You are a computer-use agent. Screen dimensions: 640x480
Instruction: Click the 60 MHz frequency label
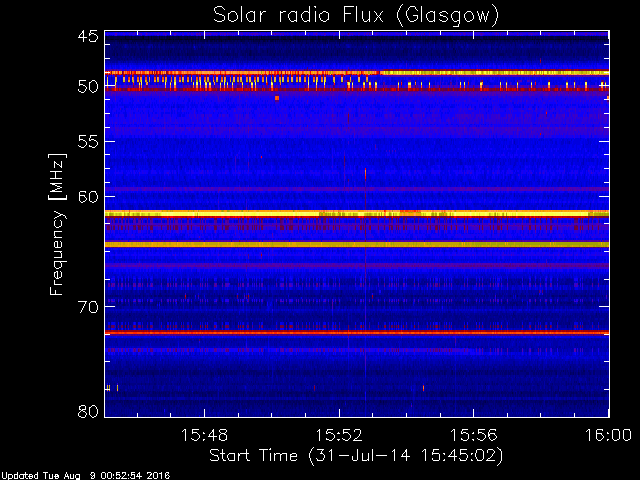[x=88, y=197]
